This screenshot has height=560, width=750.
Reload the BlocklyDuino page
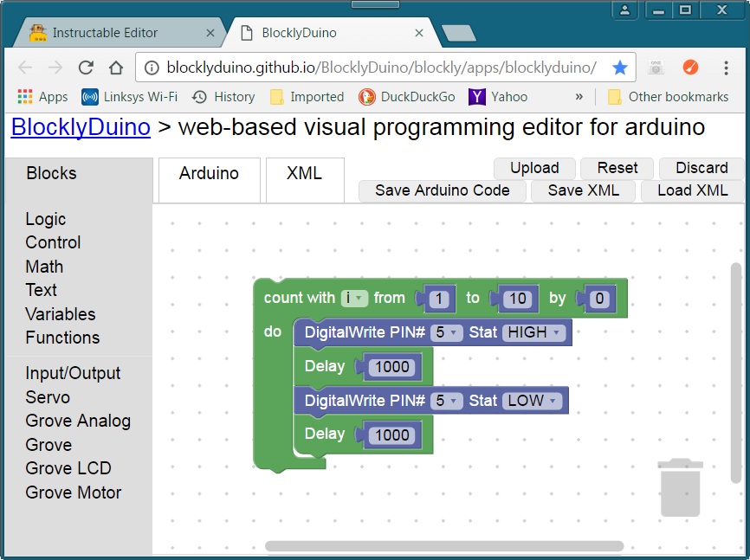point(86,68)
